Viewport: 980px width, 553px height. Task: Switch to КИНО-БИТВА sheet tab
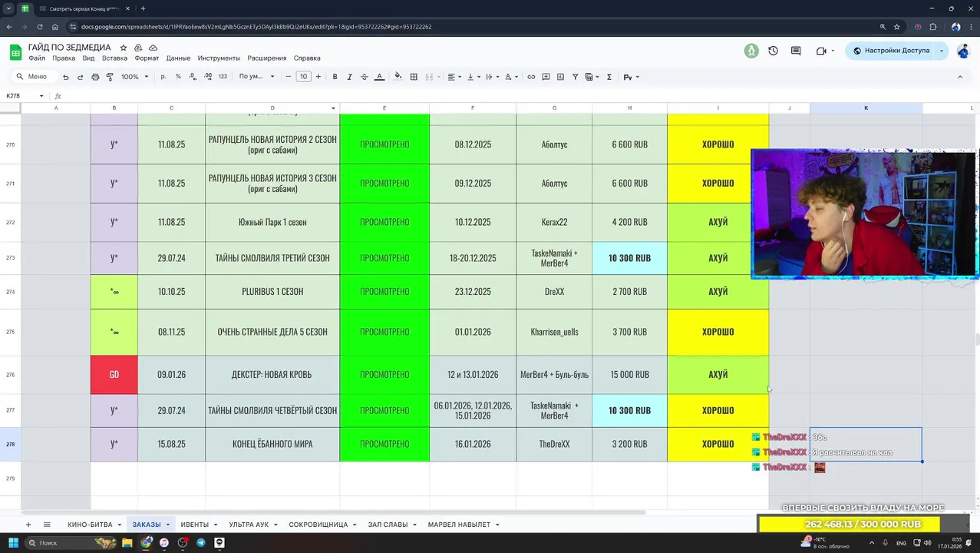point(90,525)
